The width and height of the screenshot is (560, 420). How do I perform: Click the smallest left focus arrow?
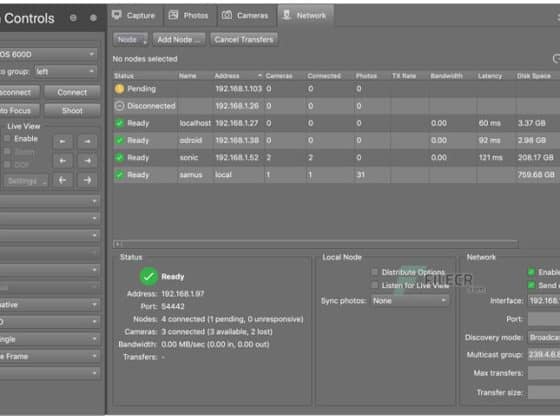click(x=63, y=142)
